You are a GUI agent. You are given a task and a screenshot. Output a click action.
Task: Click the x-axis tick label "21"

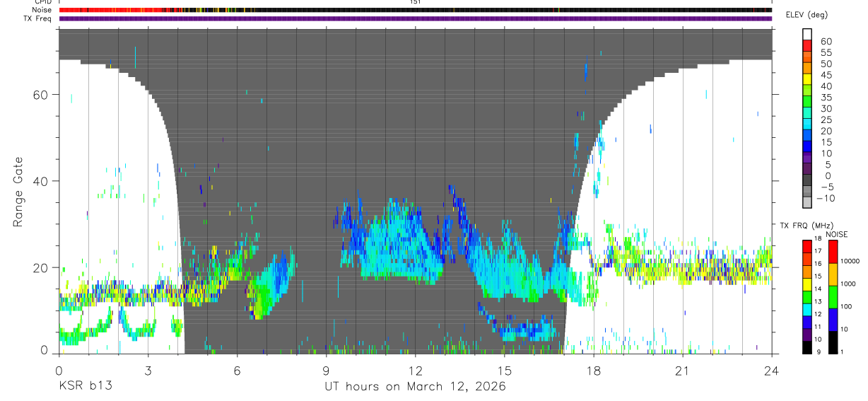[x=683, y=370]
